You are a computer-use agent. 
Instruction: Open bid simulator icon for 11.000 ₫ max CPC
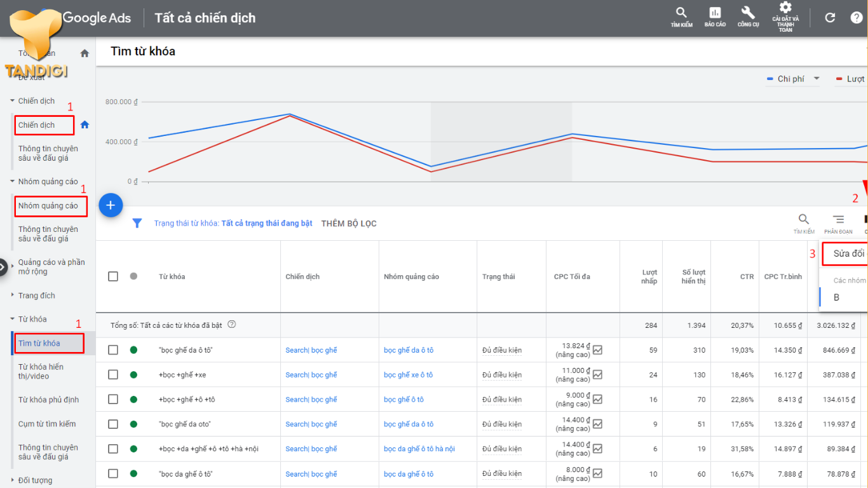pyautogui.click(x=598, y=375)
